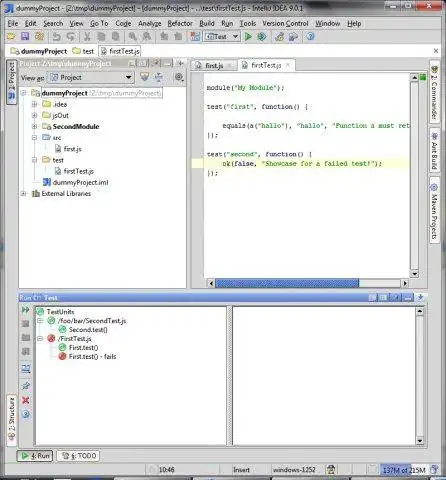Viewport: 446px width, 480px height.
Task: Click the editor vertical scrollbar down arrow
Action: pos(414,274)
